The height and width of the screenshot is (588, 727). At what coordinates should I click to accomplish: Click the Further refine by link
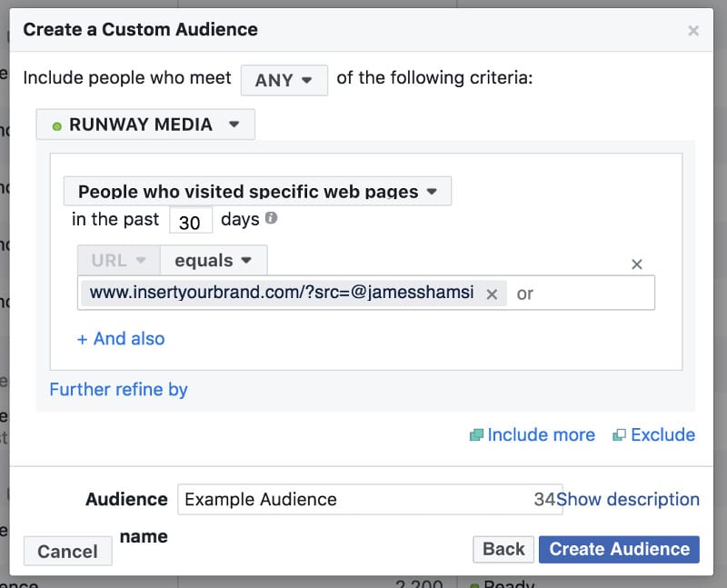(x=119, y=390)
